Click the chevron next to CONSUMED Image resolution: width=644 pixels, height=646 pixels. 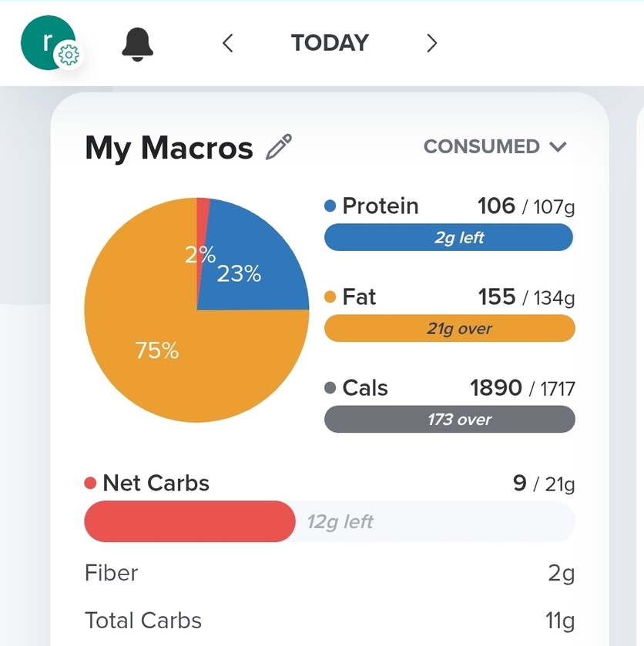tap(558, 147)
